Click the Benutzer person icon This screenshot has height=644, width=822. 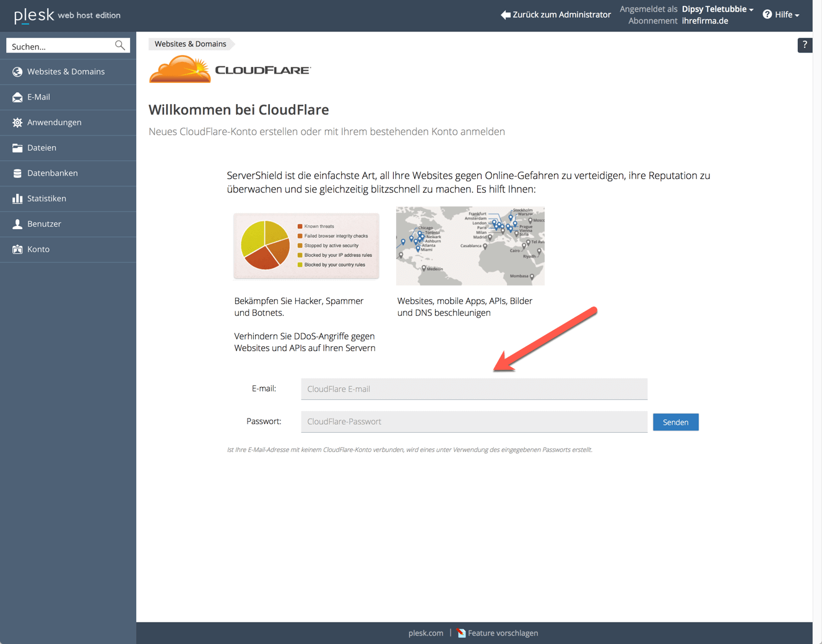coord(17,224)
